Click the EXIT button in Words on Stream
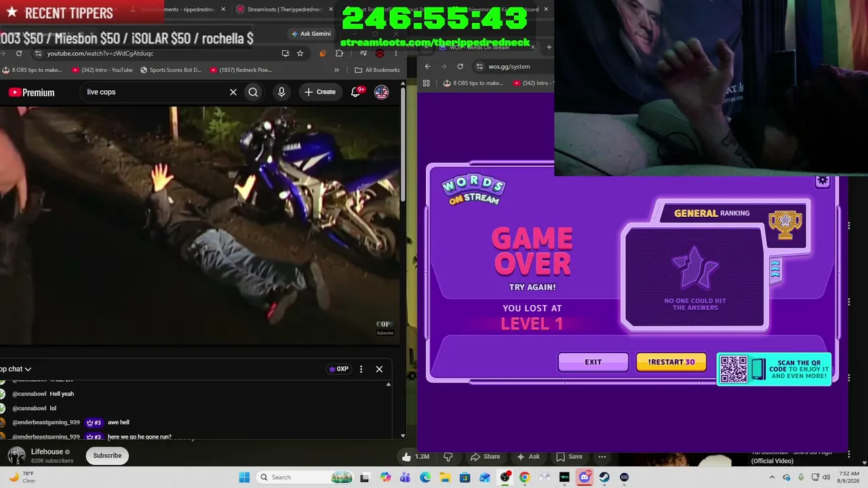The width and height of the screenshot is (868, 488). [593, 362]
